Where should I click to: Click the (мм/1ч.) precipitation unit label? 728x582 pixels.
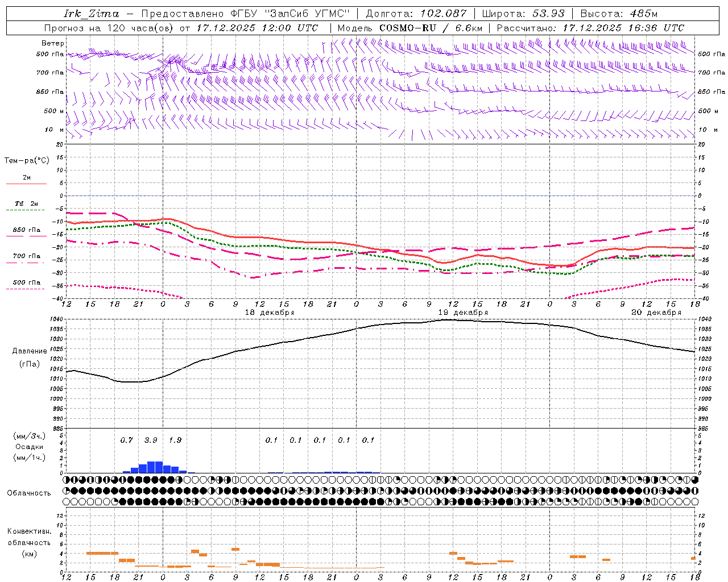(x=30, y=458)
